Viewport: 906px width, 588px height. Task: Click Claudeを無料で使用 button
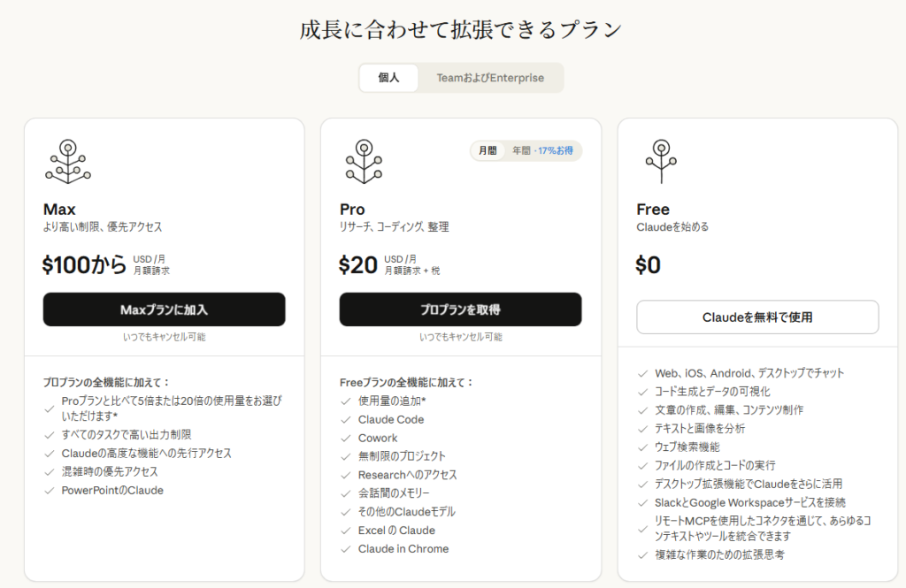(757, 317)
